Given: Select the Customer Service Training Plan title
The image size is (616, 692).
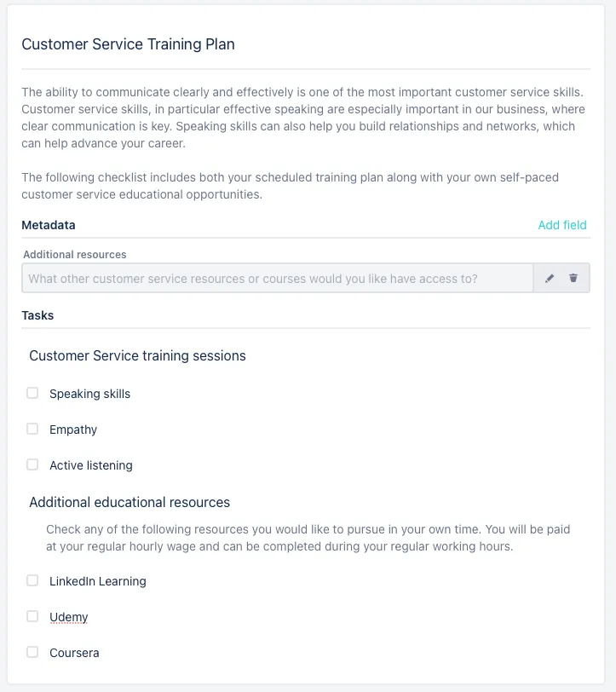Looking at the screenshot, I should [x=128, y=44].
